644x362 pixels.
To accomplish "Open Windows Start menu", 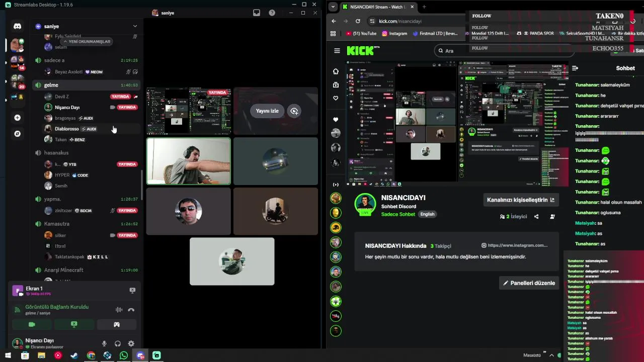I will pos(8,355).
